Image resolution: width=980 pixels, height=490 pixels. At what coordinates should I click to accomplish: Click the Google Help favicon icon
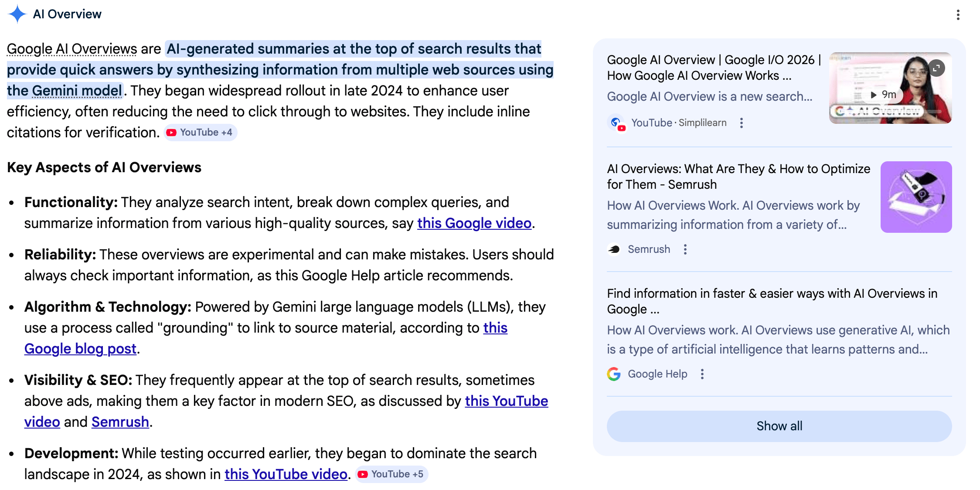click(x=614, y=374)
